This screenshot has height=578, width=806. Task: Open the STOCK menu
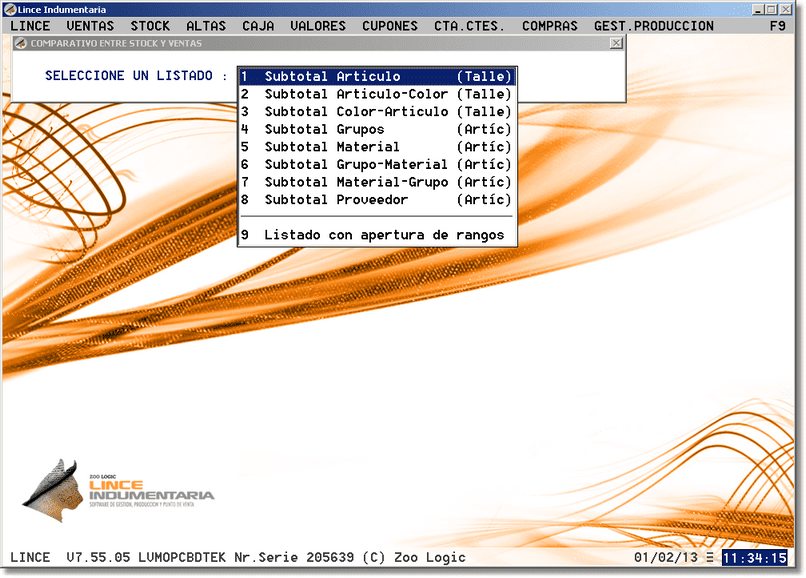pyautogui.click(x=150, y=26)
